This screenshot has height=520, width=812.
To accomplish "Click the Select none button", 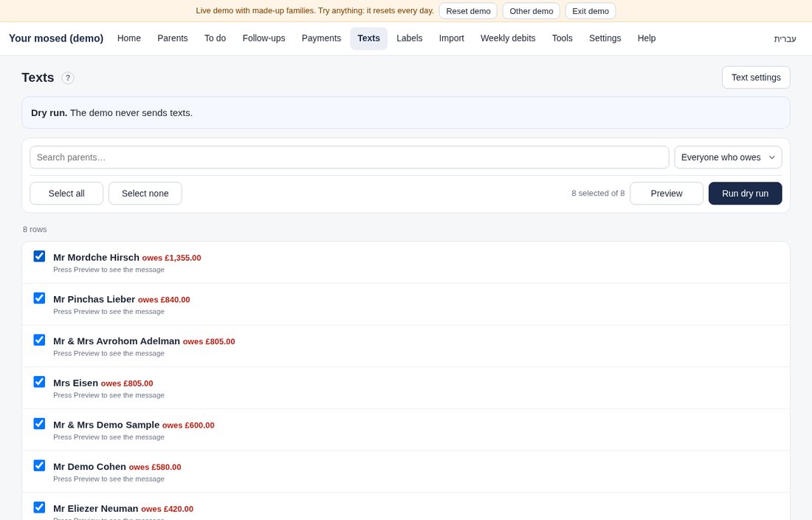I will 145,194.
